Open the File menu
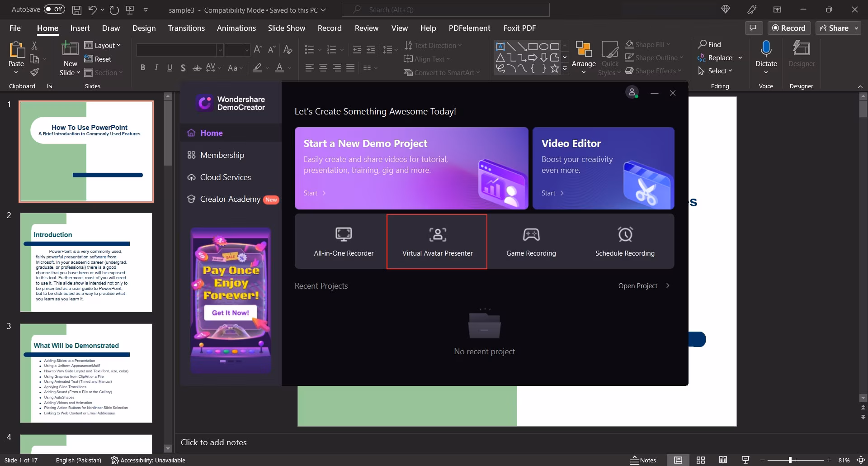Screen dimensions: 868x466 click(15, 28)
